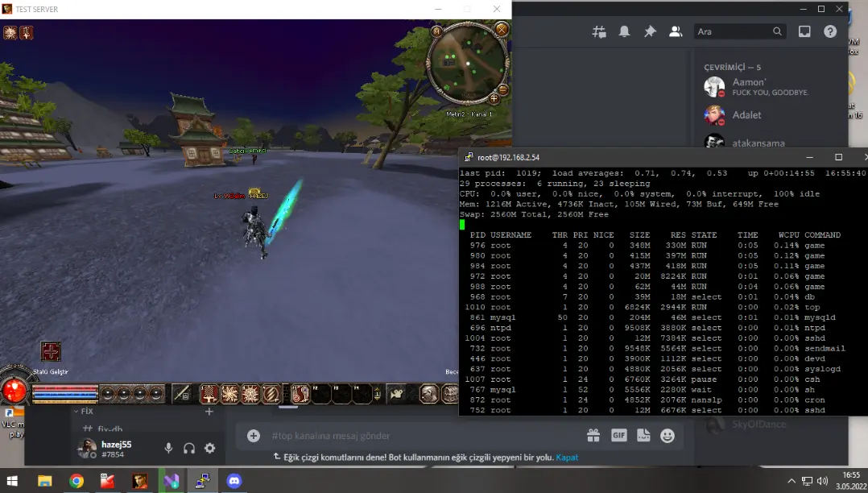Use the striped circle skill in quickslot 4
Image resolution: width=868 pixels, height=493 pixels.
click(x=271, y=394)
